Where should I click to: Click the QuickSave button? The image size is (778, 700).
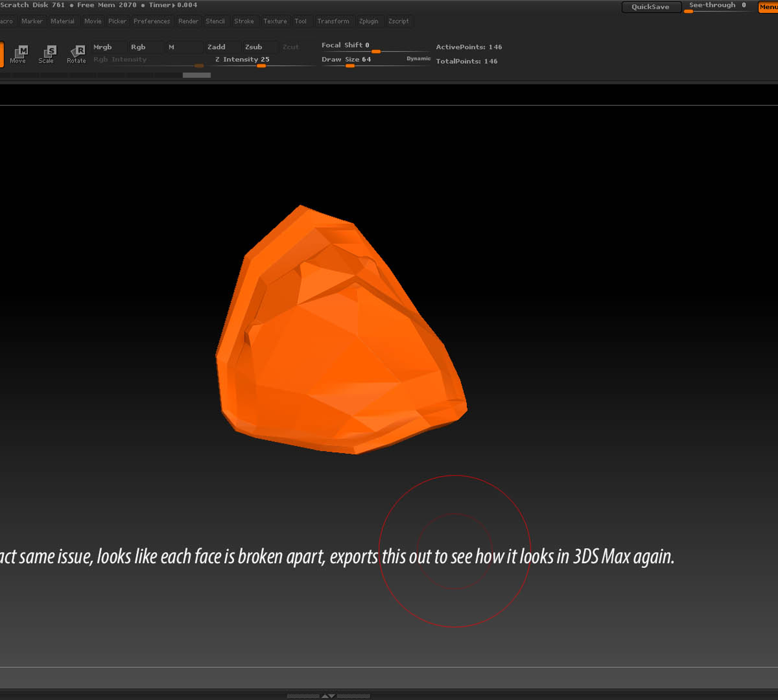pos(651,6)
